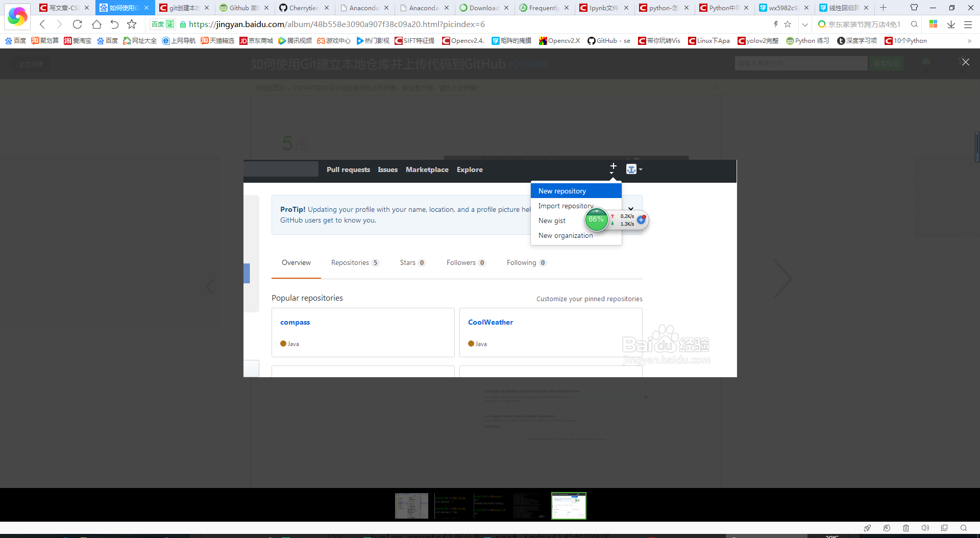Open the skin changer shirt icon

click(x=914, y=8)
